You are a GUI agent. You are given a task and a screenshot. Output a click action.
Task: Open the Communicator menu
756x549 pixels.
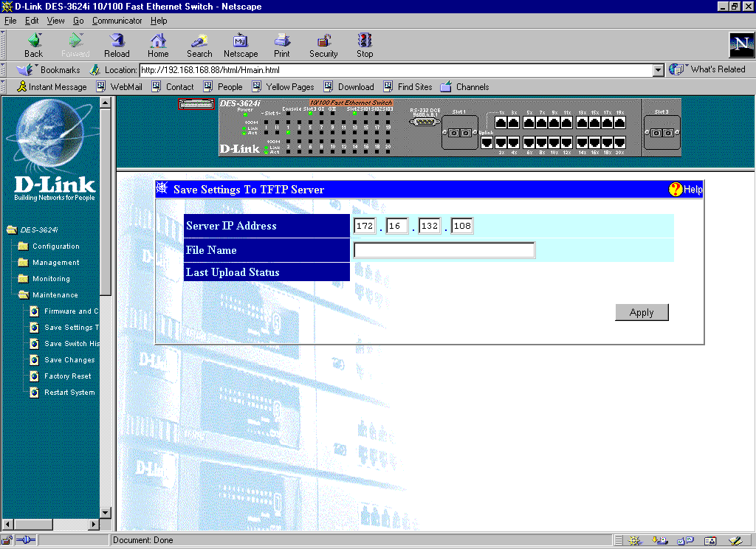coord(117,21)
